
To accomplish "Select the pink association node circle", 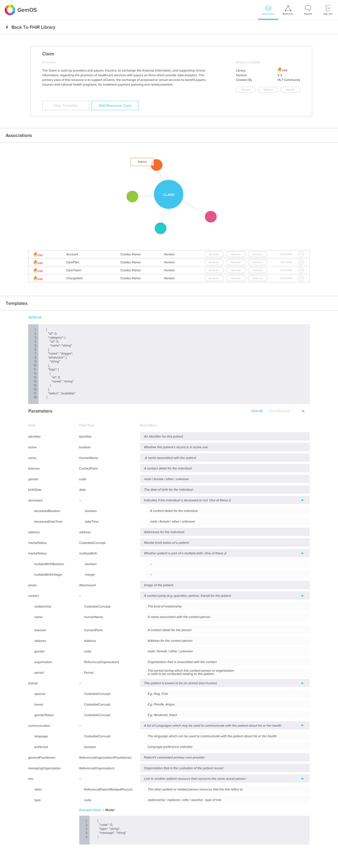I will pos(211,217).
